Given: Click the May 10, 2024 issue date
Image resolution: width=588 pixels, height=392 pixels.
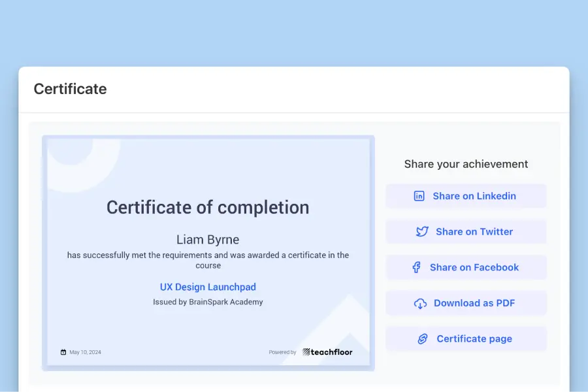Looking at the screenshot, I should point(85,351).
